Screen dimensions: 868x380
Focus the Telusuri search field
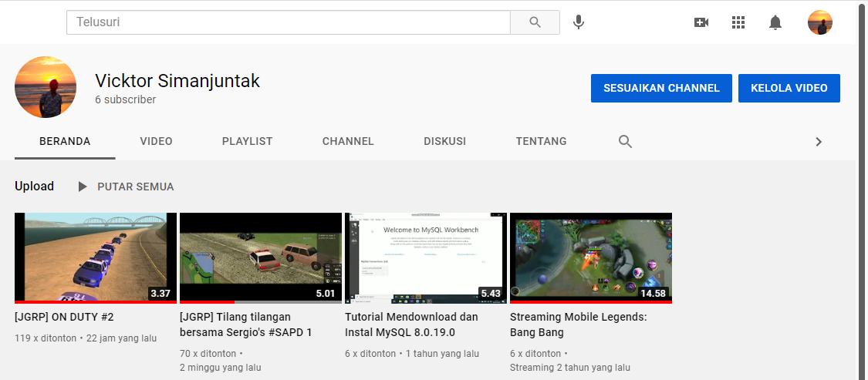(x=289, y=22)
